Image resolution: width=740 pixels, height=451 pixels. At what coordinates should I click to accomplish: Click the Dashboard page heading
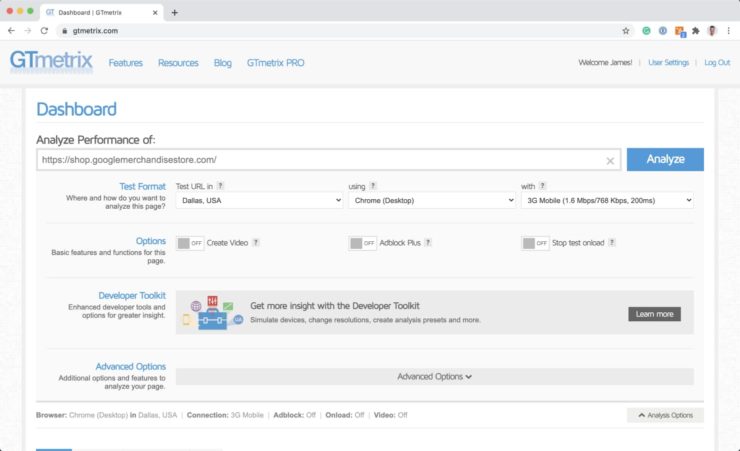point(76,109)
